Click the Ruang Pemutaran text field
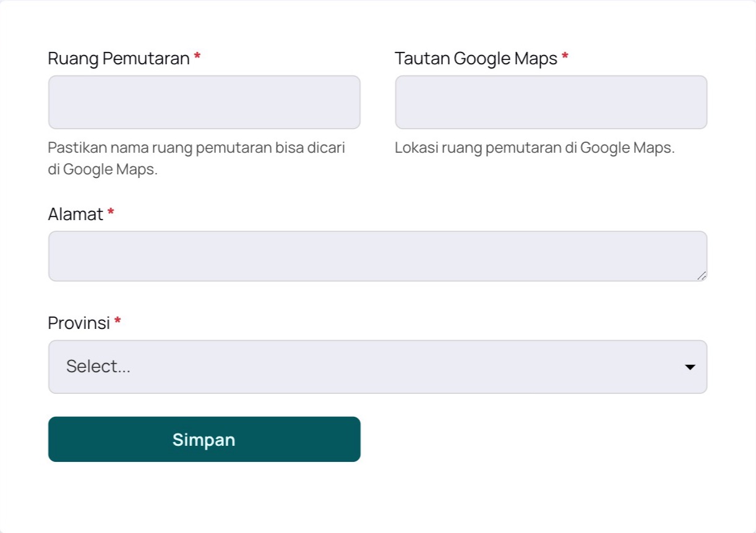 point(204,102)
